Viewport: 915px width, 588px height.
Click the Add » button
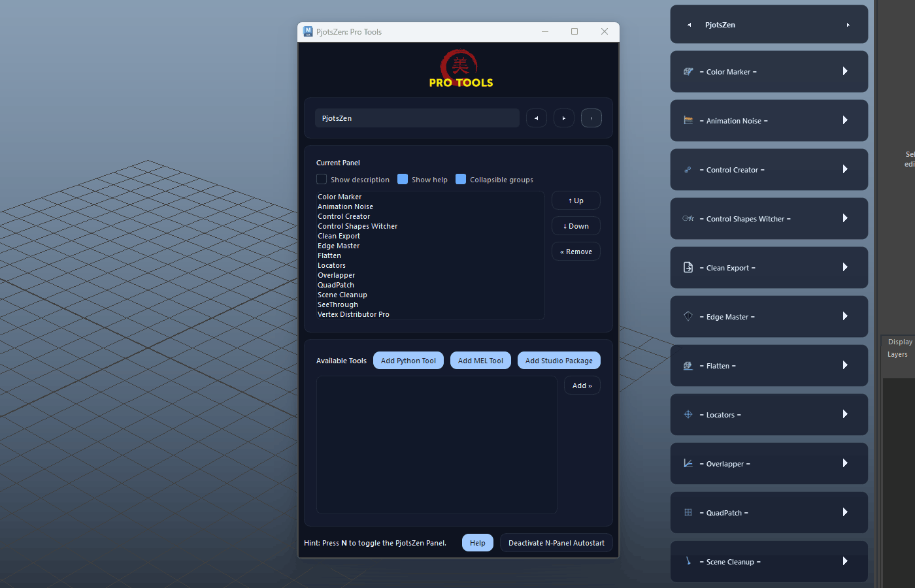[582, 385]
